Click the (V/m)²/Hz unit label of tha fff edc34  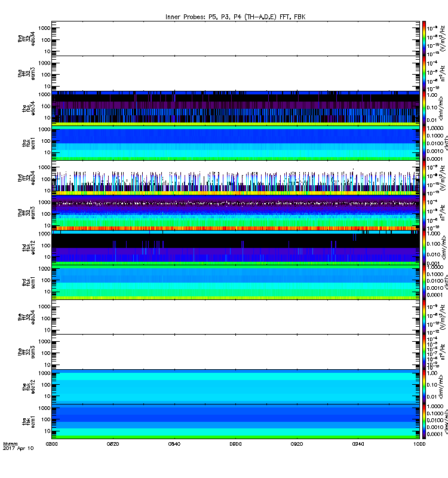pos(441,38)
